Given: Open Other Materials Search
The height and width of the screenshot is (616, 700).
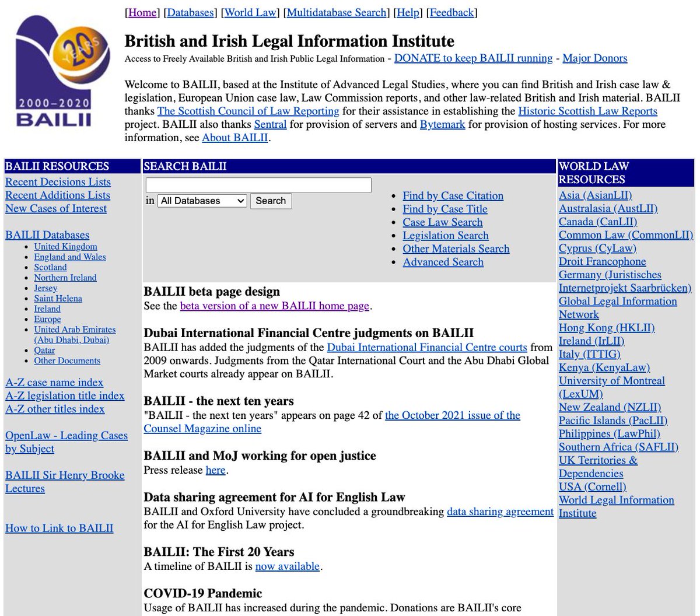Looking at the screenshot, I should [x=456, y=249].
